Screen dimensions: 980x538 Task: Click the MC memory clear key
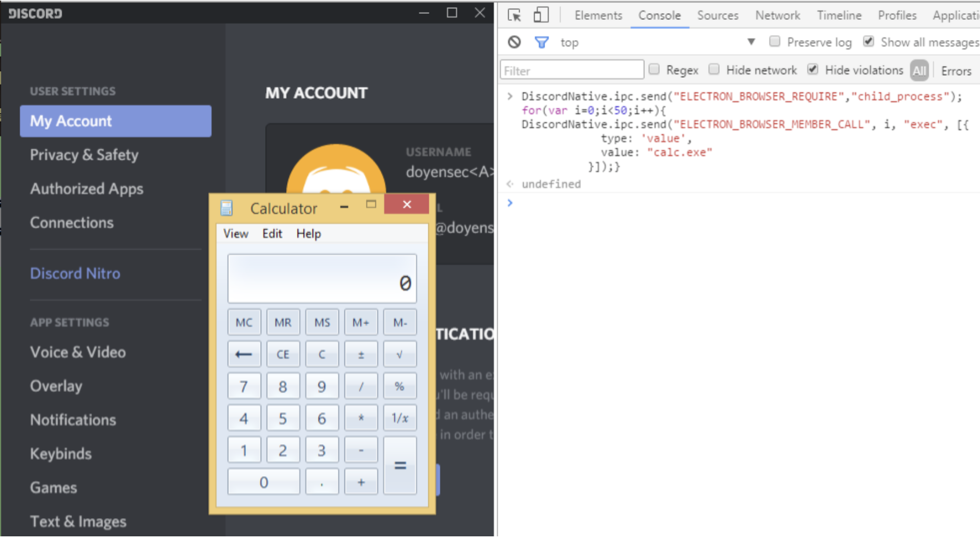coord(244,322)
